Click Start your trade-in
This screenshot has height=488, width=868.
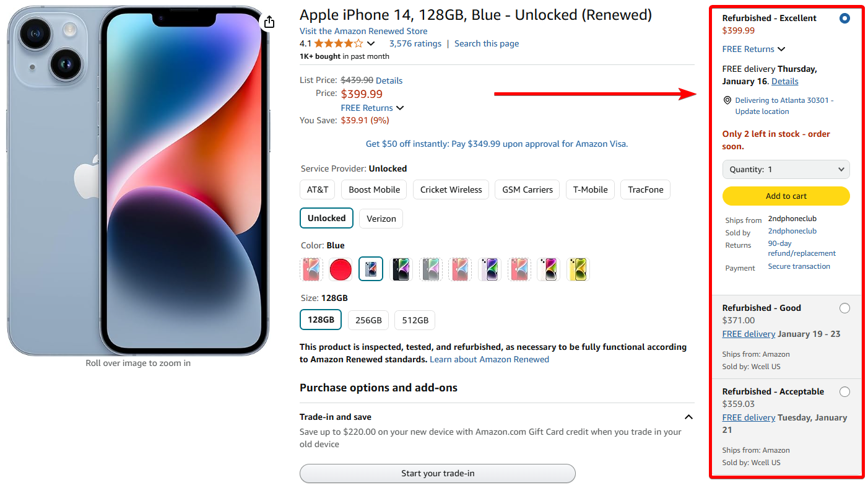pyautogui.click(x=437, y=473)
